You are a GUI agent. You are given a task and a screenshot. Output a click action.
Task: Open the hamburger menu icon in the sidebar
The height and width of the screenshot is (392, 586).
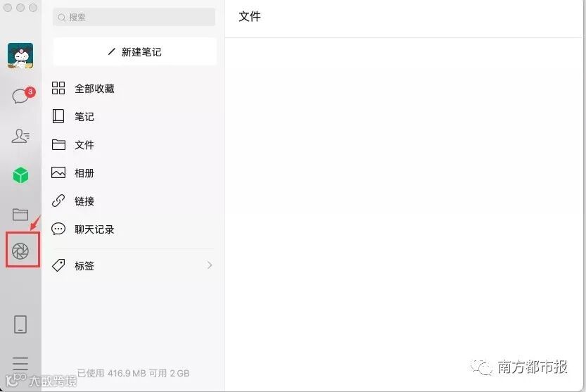pos(20,364)
